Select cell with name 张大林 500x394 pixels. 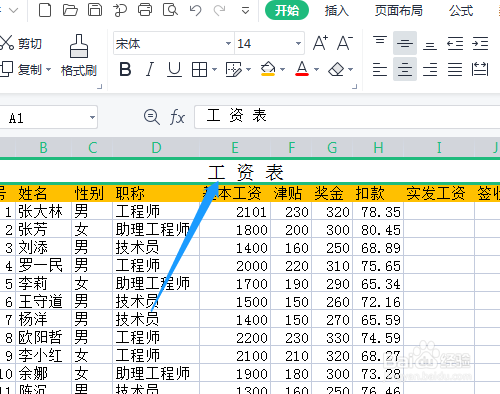43,211
